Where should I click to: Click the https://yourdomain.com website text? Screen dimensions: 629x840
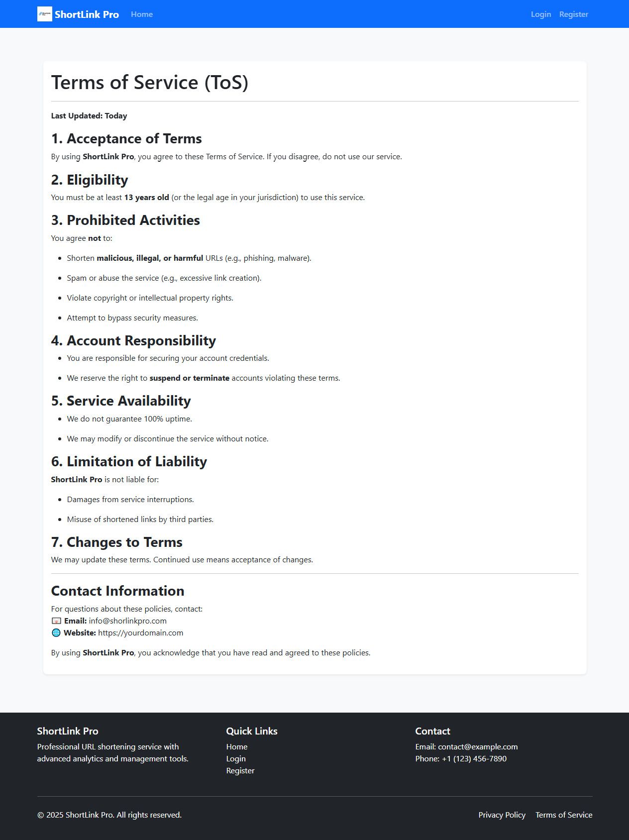pyautogui.click(x=140, y=633)
